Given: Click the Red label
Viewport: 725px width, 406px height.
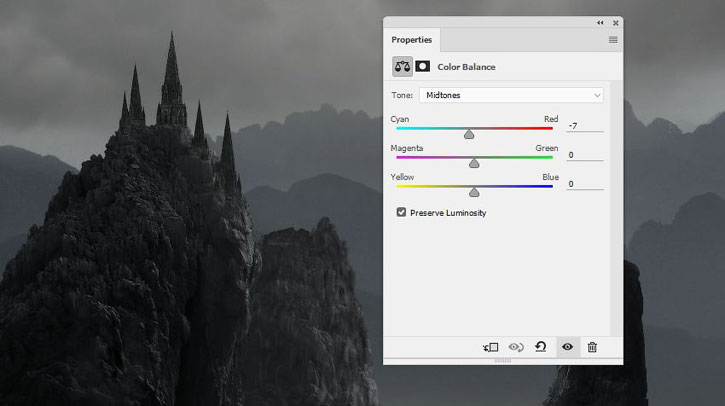Looking at the screenshot, I should pyautogui.click(x=551, y=119).
